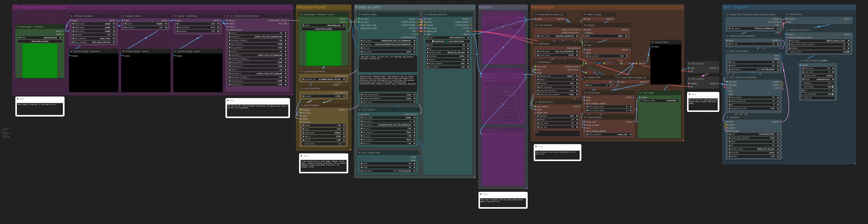This screenshot has height=224, width=868.
Task: Collapse the Face Detector node
Action: pos(536,25)
